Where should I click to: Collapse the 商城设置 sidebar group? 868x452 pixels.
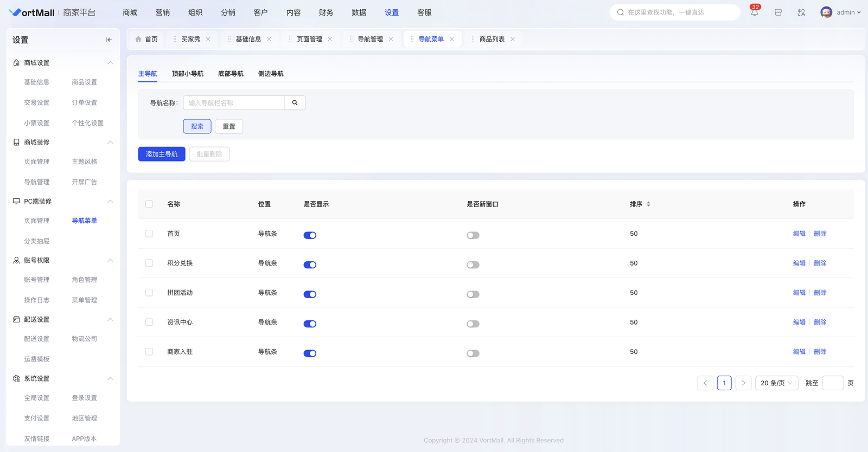point(110,63)
